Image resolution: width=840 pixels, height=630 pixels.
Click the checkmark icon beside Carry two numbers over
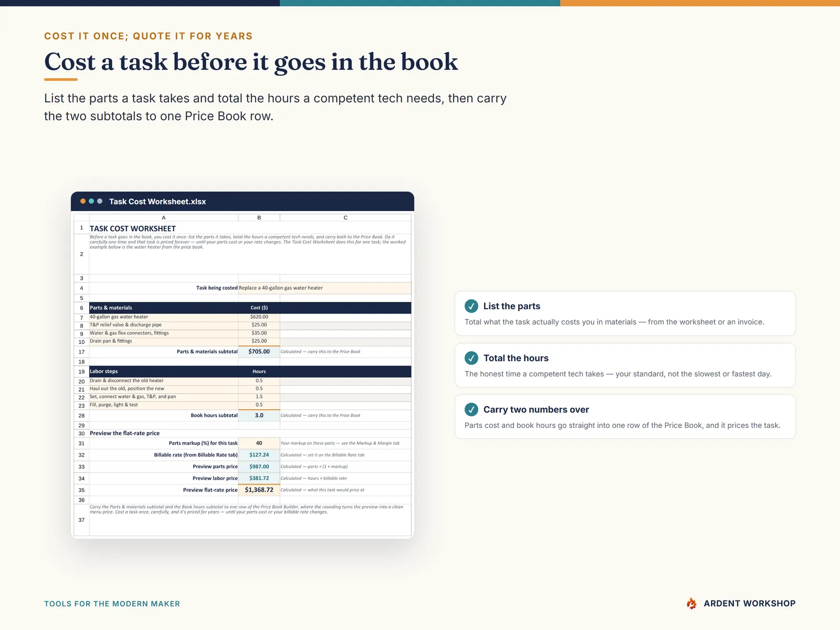pos(471,409)
